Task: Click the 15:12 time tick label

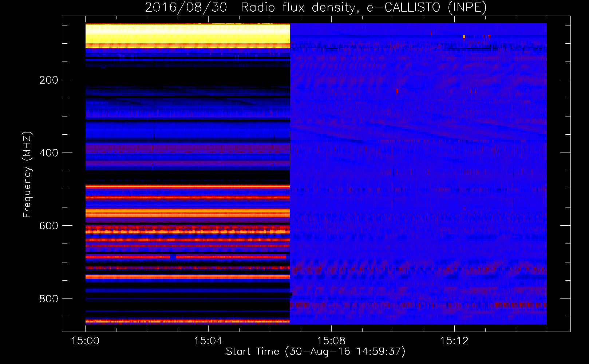Action: (454, 341)
